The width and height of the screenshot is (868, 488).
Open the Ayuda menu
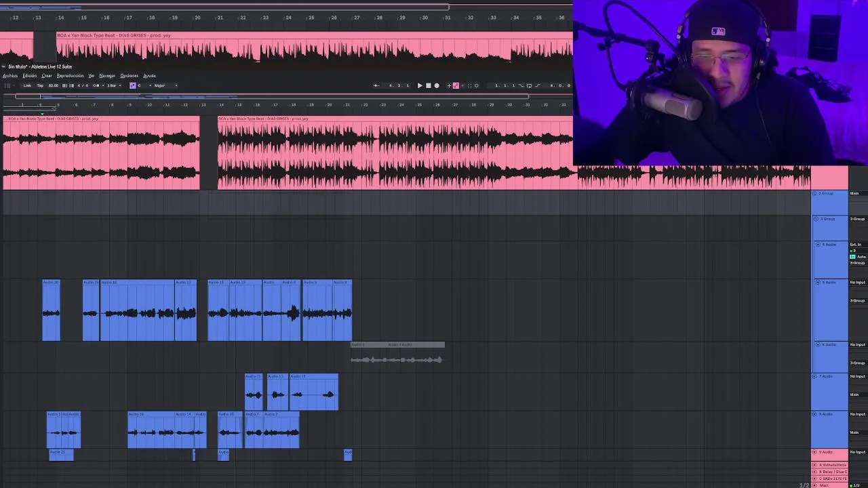coord(149,76)
